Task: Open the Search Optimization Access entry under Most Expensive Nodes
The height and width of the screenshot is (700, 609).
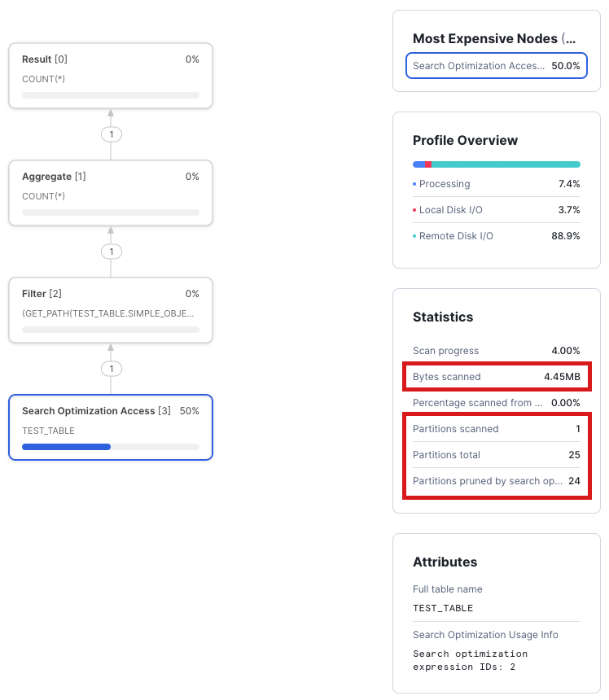Action: (497, 66)
